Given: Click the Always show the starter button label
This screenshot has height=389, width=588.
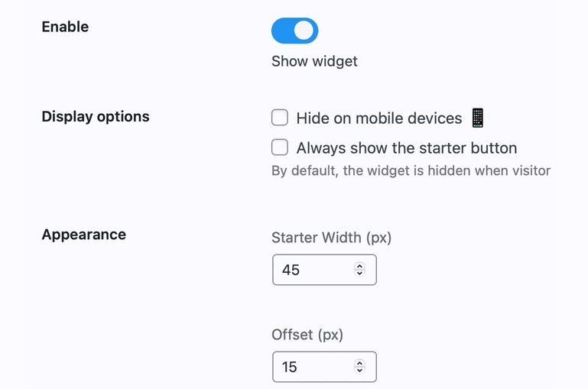Looking at the screenshot, I should (407, 148).
